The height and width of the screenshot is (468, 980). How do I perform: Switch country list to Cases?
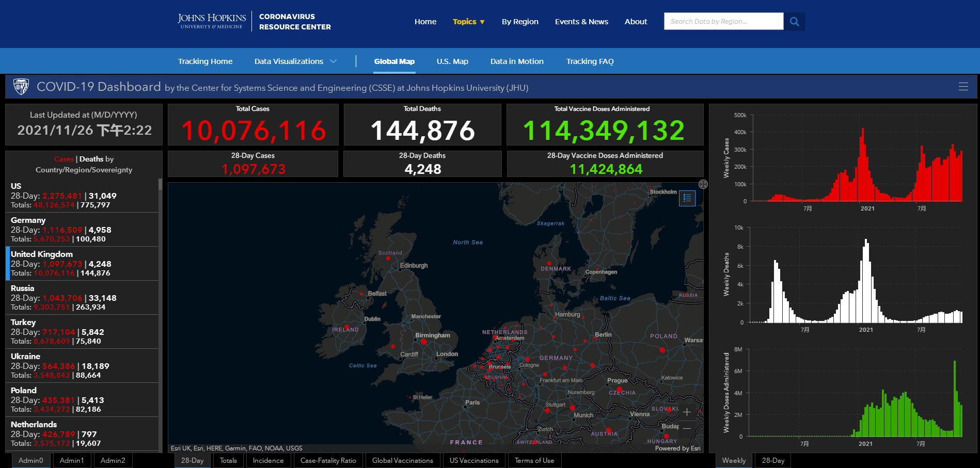coord(64,159)
